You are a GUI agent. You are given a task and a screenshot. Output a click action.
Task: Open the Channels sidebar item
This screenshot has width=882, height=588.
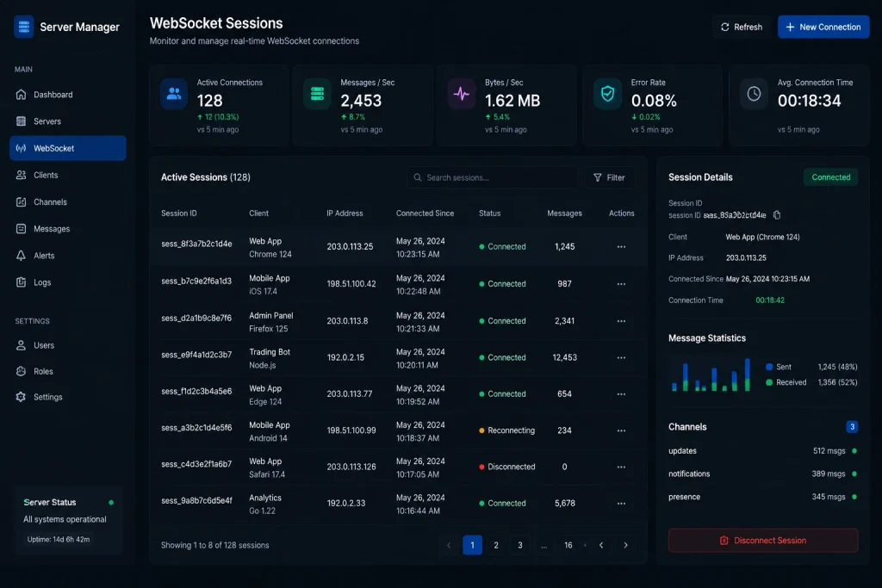click(67, 201)
